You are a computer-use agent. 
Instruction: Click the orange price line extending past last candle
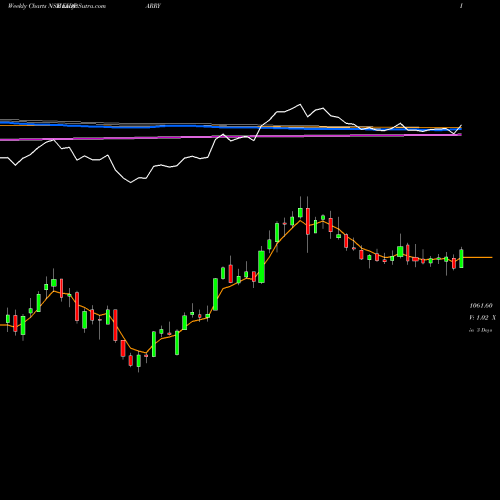[478, 257]
